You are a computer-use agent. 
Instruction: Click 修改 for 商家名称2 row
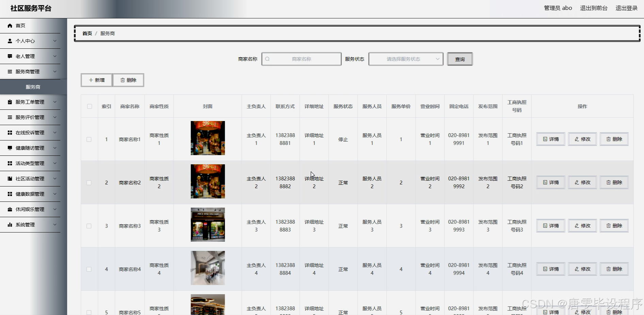tap(582, 182)
